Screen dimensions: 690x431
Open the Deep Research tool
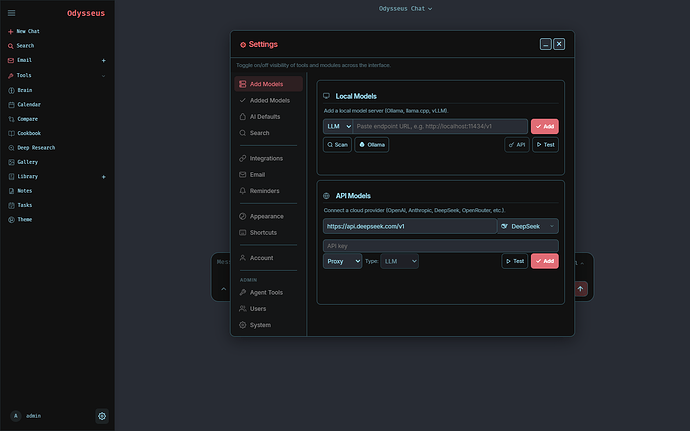(x=32, y=148)
